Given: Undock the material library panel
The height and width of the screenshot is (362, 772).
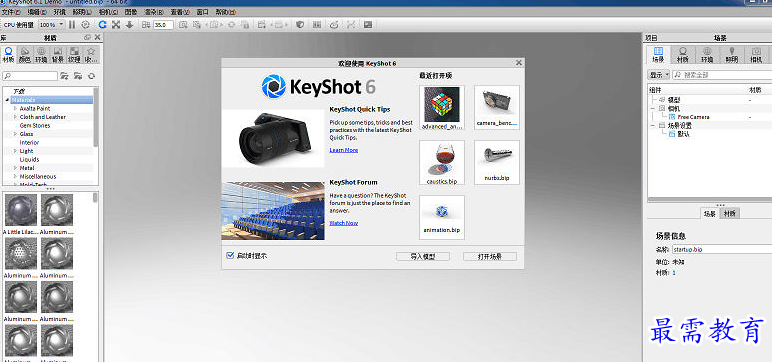Looking at the screenshot, I should (88, 37).
